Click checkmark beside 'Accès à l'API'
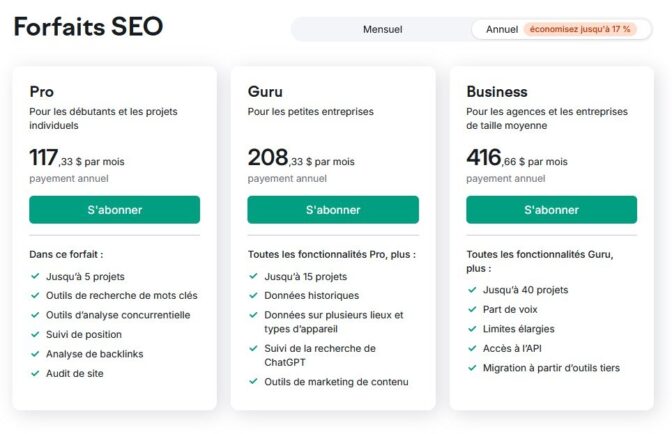The width and height of the screenshot is (672, 434). pyautogui.click(x=472, y=348)
